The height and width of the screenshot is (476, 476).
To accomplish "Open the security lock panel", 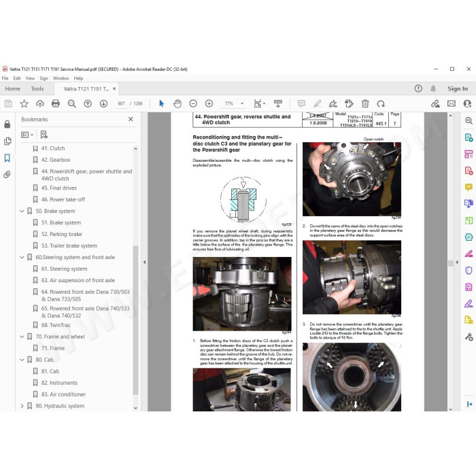I will [7, 124].
